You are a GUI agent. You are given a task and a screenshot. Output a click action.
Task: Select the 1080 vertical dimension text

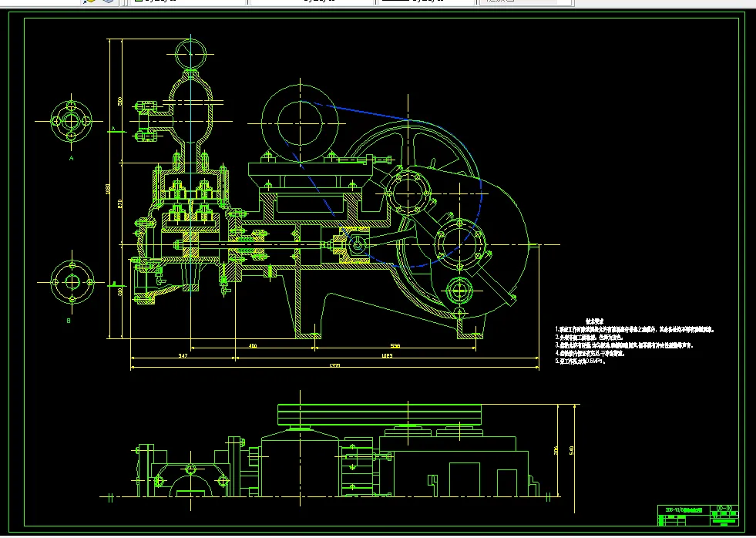(x=108, y=190)
